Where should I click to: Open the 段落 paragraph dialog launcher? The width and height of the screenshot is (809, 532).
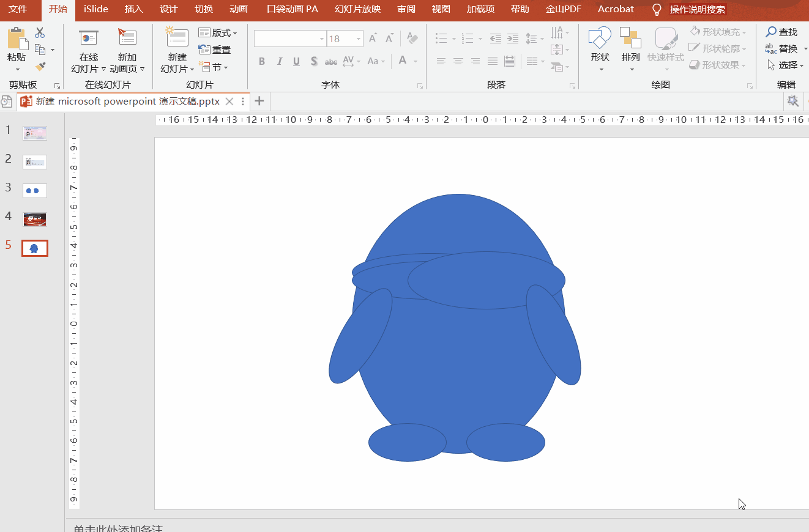pyautogui.click(x=572, y=86)
